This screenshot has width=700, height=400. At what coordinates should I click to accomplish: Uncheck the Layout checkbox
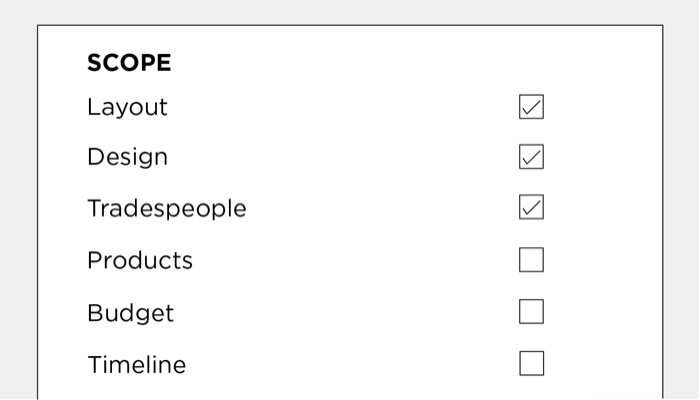coord(531,107)
